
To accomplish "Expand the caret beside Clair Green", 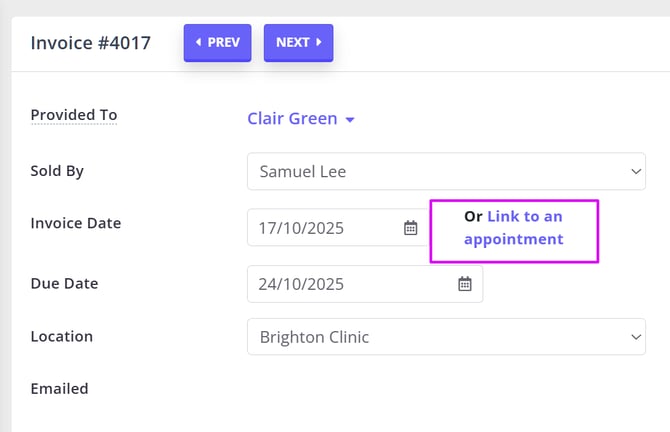I will coord(350,120).
